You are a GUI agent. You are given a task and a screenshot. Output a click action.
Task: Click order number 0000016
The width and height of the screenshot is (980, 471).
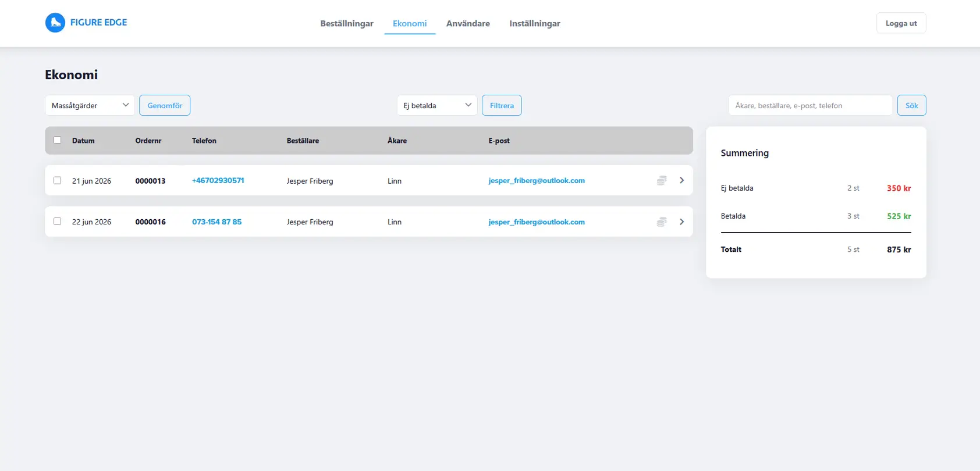pyautogui.click(x=150, y=222)
